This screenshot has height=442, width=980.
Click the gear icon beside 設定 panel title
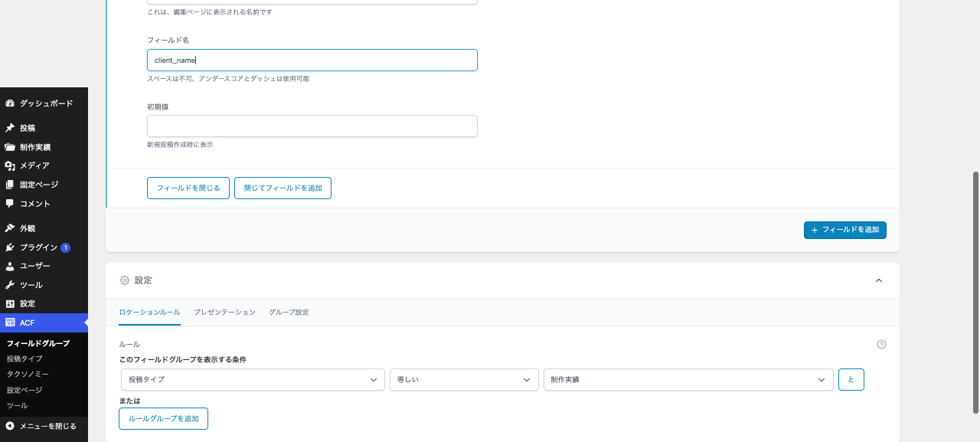pos(125,280)
